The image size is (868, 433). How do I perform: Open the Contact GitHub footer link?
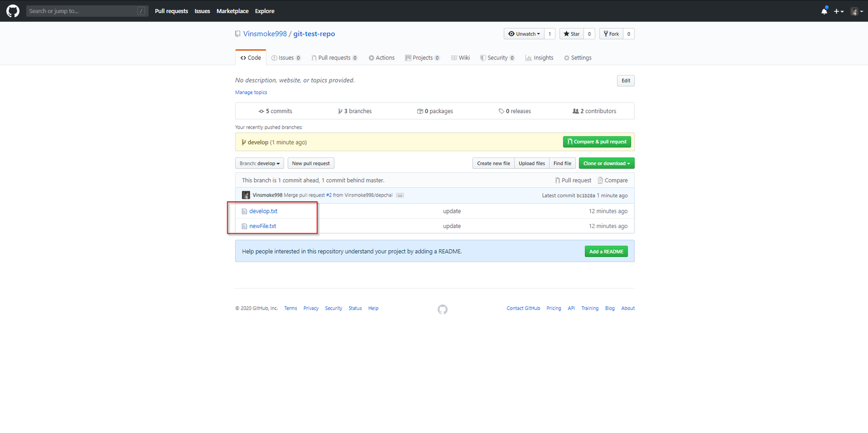pos(523,308)
